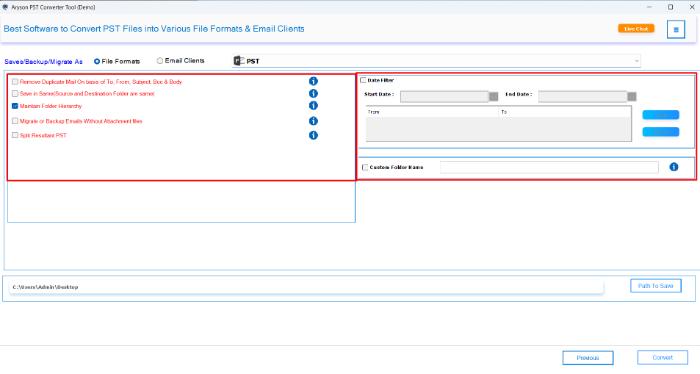Tick the Custom Folder Name checkbox
This screenshot has width=700, height=374.
coord(365,167)
